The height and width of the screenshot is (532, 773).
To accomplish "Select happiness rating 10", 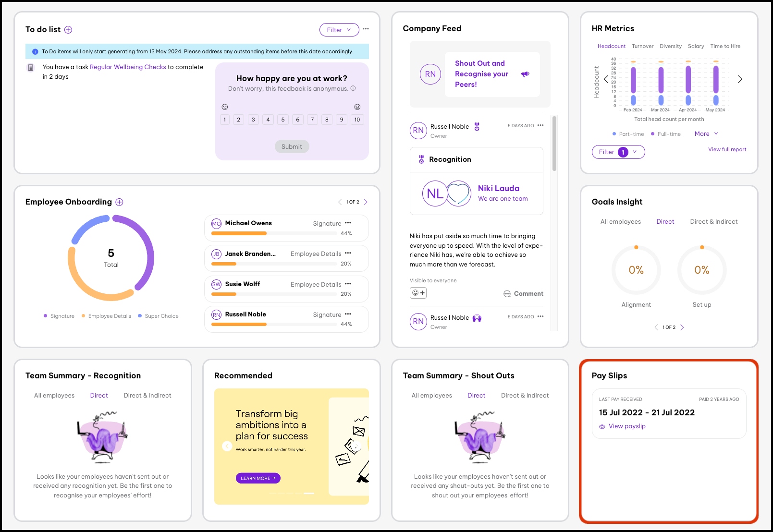I will [x=357, y=120].
